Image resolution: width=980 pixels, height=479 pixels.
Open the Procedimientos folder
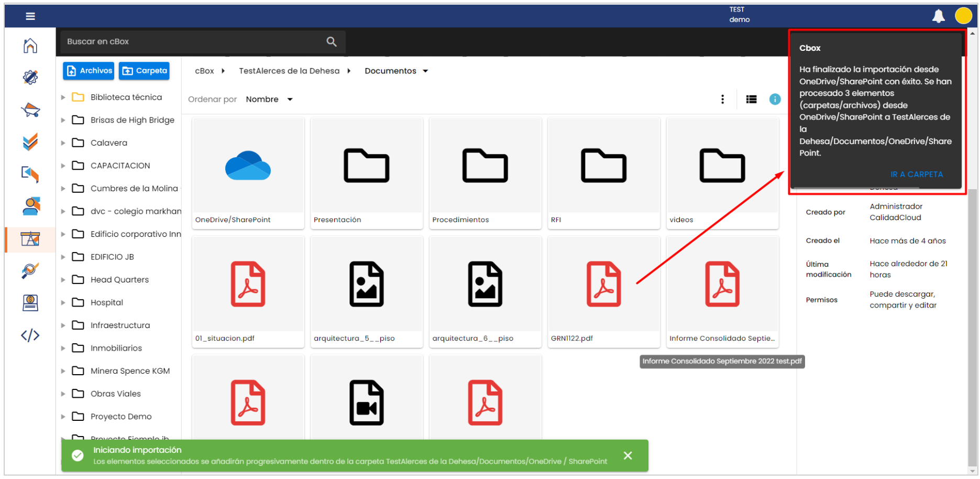point(486,173)
